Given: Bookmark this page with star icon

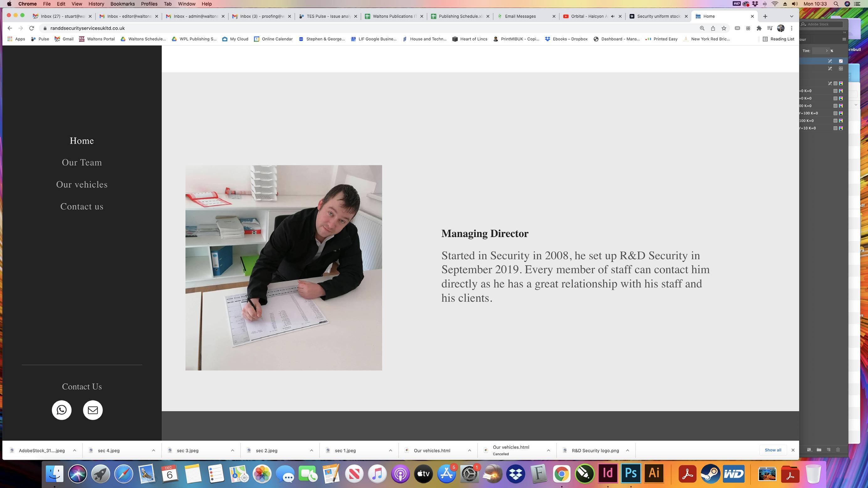Looking at the screenshot, I should tap(724, 28).
